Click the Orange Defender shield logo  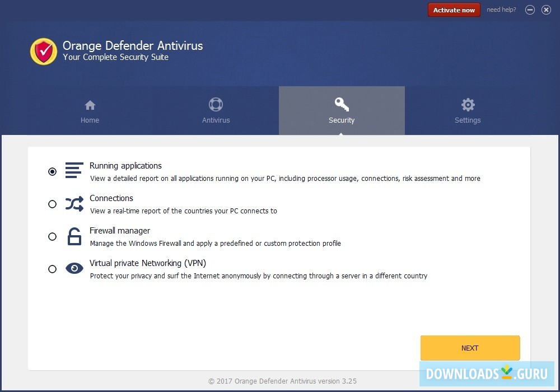coord(44,52)
